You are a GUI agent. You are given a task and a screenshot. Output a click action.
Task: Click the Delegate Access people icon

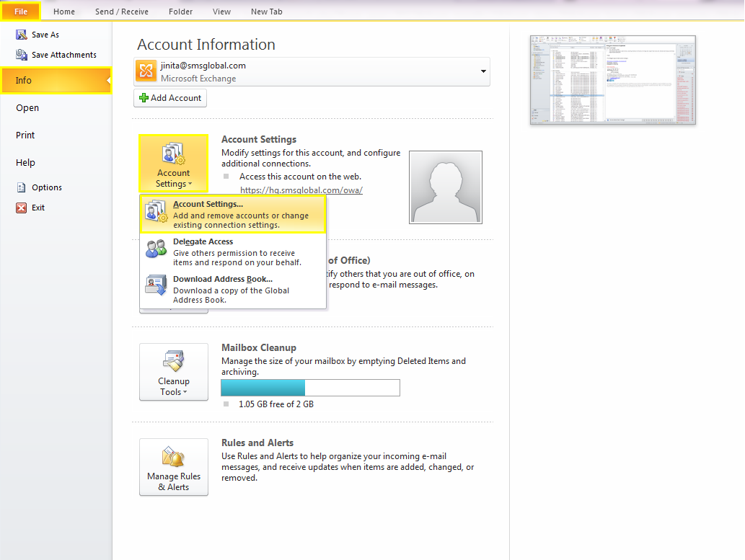pos(157,249)
